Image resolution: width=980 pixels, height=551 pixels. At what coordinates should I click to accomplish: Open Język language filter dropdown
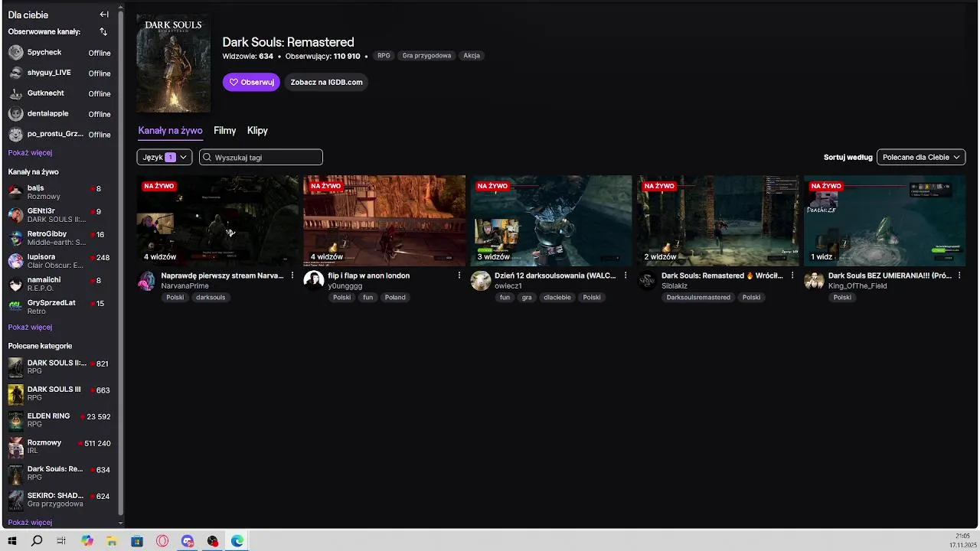(165, 157)
